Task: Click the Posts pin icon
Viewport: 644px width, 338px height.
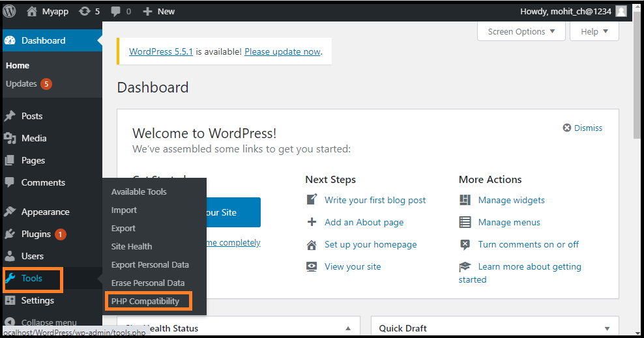Action: [x=10, y=116]
